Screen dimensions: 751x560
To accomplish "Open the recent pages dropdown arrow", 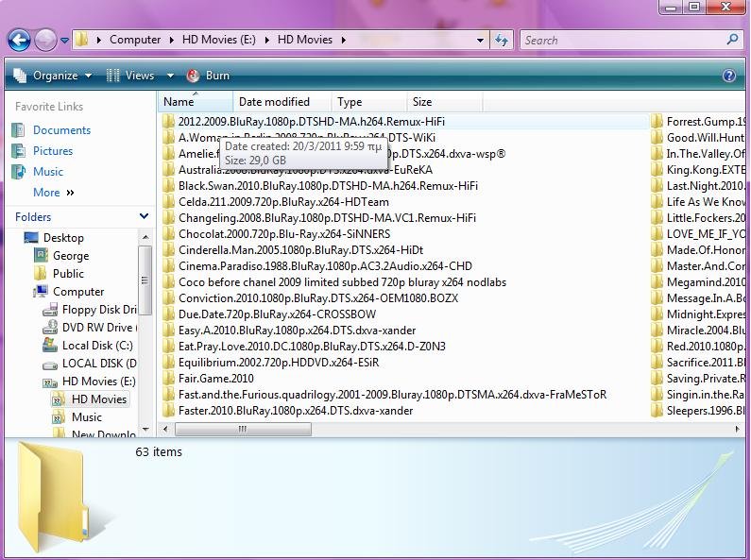I will point(64,41).
